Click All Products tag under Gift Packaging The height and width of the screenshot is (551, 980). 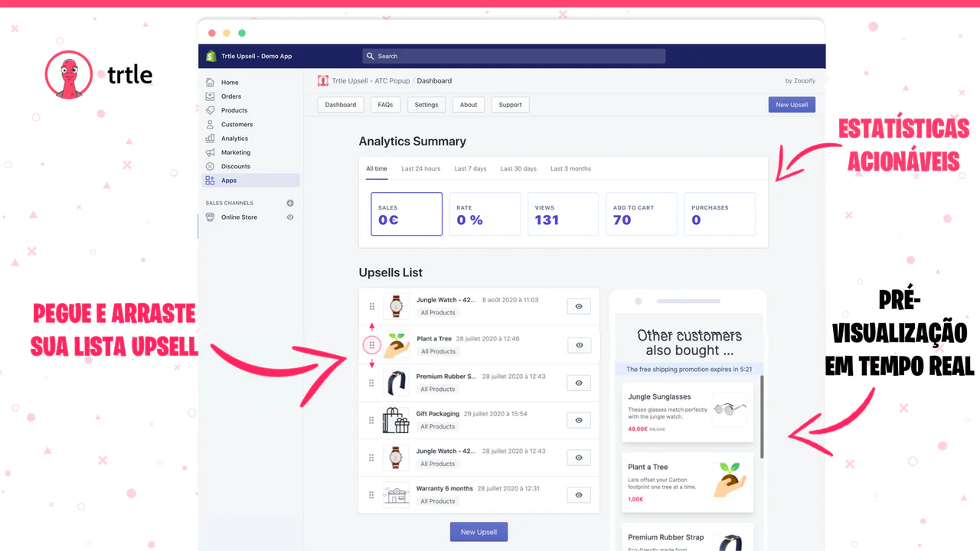click(x=437, y=426)
